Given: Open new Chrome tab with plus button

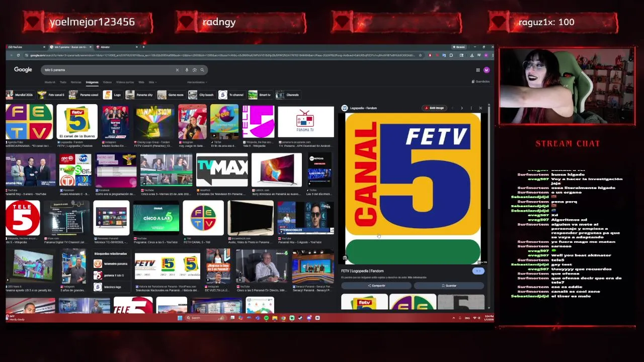Looking at the screenshot, I should 143,47.
